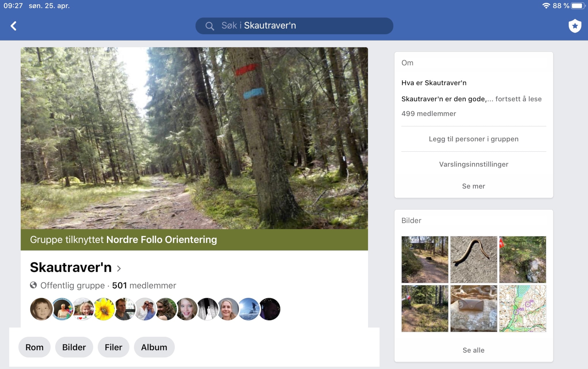Switch to the Rom tab
588x369 pixels.
(x=35, y=347)
